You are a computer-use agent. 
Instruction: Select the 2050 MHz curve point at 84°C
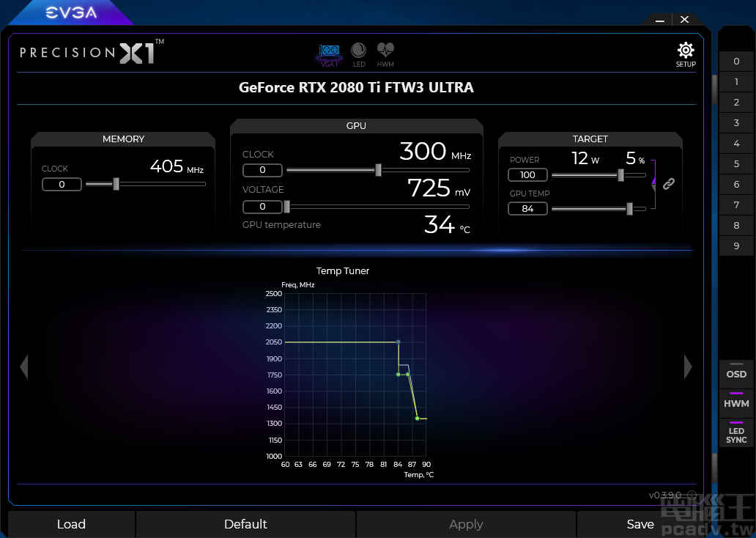coord(399,342)
